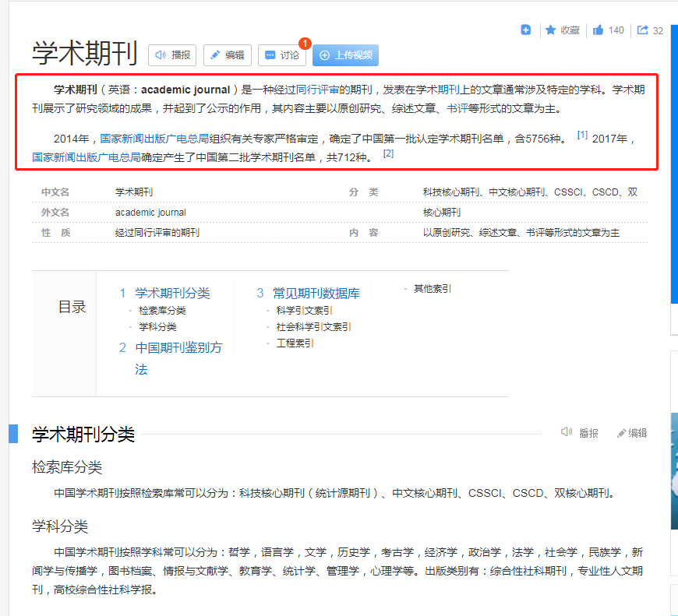Image resolution: width=678 pixels, height=616 pixels.
Task: Click the 播报 speaker icon in the 学术期刊分类 section
Action: tap(566, 432)
